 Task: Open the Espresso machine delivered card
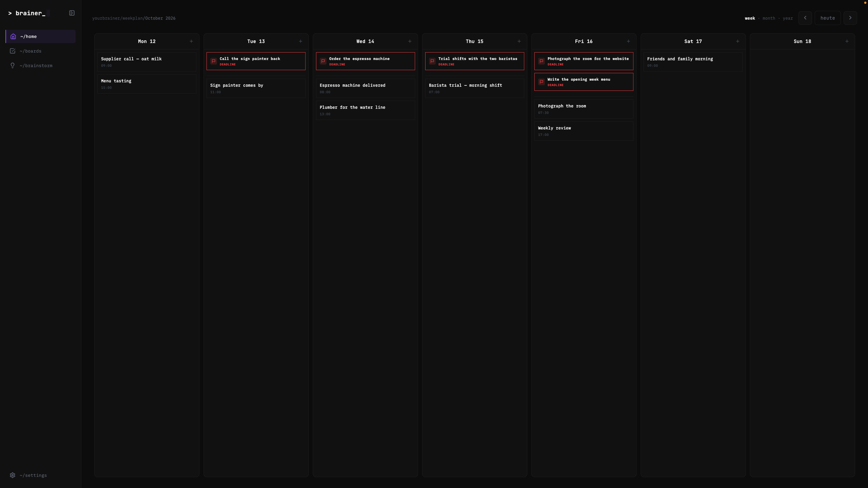[365, 88]
